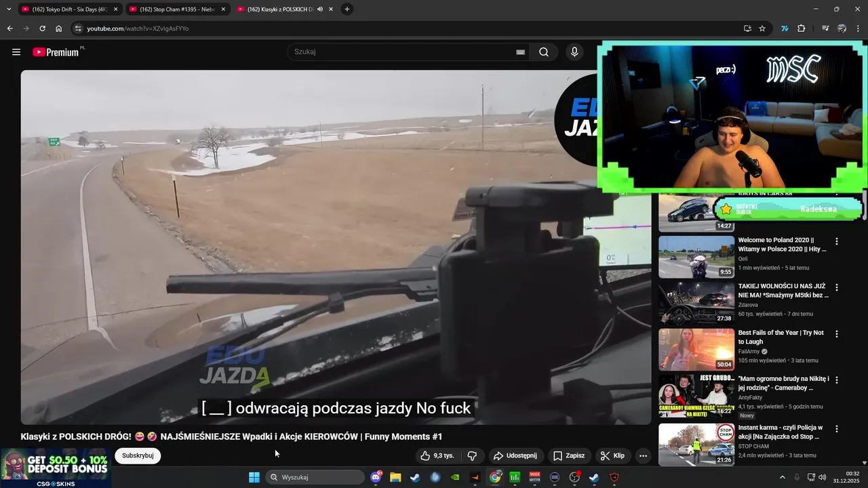Show hidden system tray icons
868x488 pixels.
pos(782,477)
